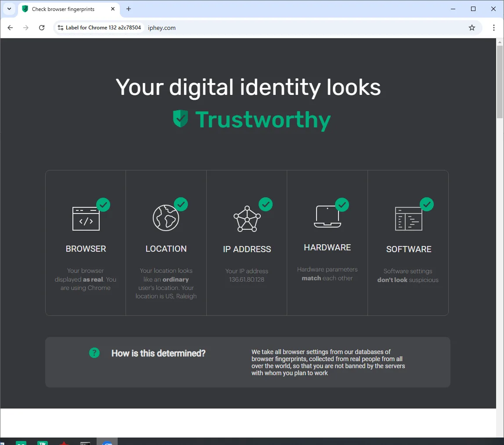Click 'don't look suspicious' text
504x445 pixels.
tap(407, 280)
